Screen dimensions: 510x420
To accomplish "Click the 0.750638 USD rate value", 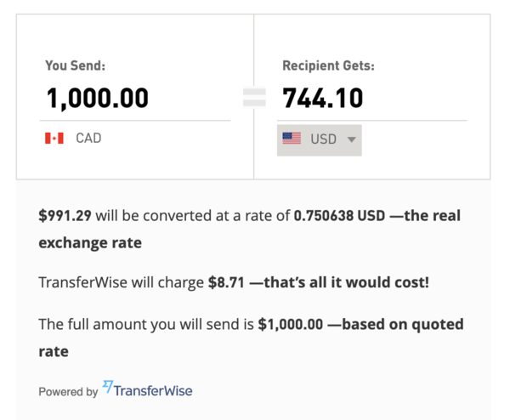I will pos(339,216).
